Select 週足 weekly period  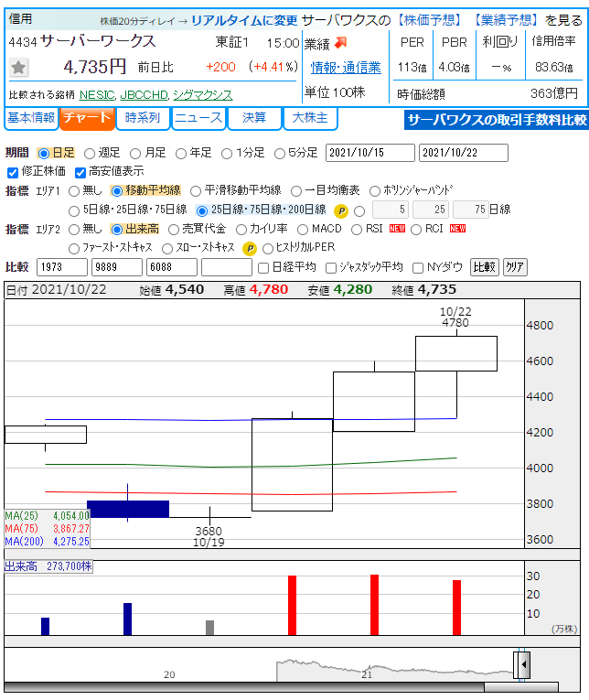(x=90, y=154)
